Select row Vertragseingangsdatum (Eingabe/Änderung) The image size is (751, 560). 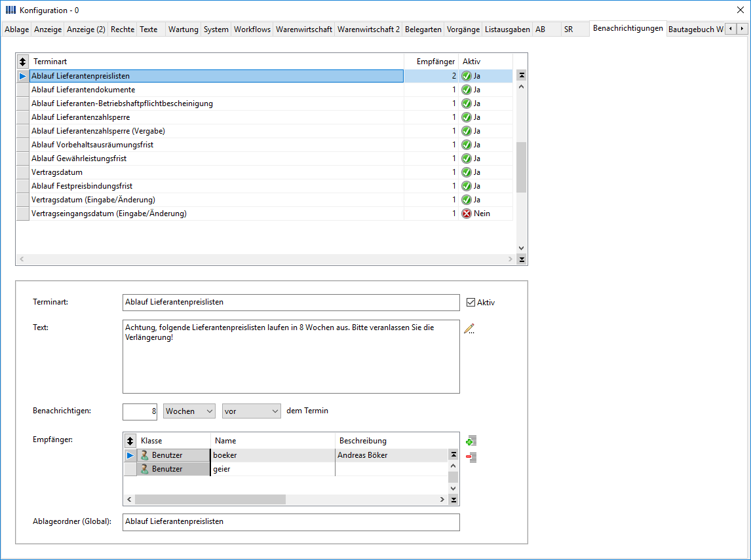click(x=264, y=214)
